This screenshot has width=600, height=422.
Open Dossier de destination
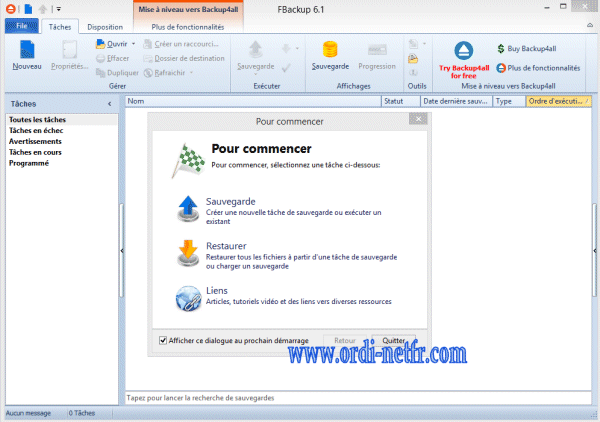184,58
